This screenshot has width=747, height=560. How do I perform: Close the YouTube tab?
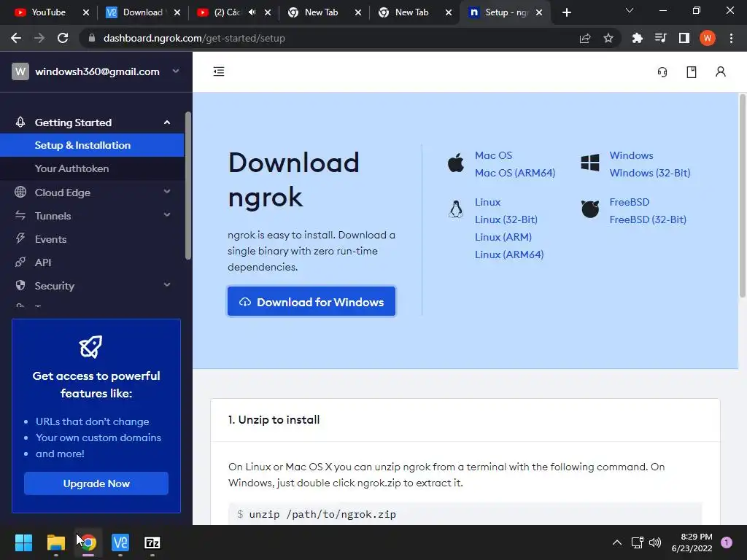[x=86, y=12]
